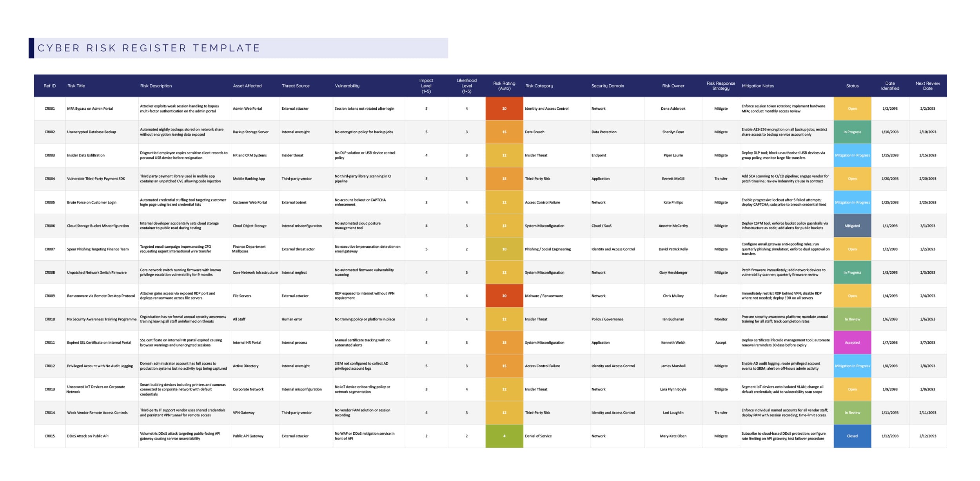Image resolution: width=980 pixels, height=481 pixels.
Task: Click the Risk Rating (Auto) column header
Action: pyautogui.click(x=504, y=86)
